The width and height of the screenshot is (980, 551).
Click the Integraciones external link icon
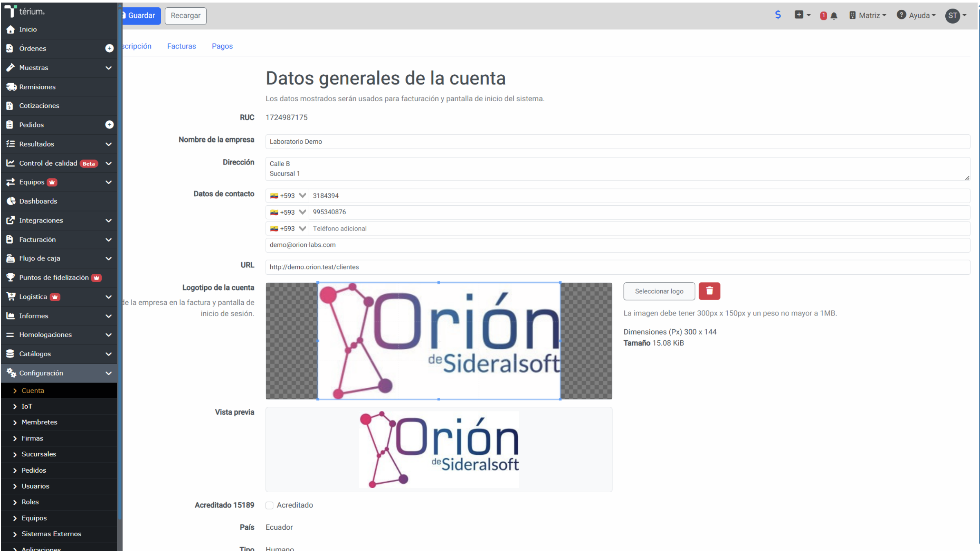pyautogui.click(x=11, y=220)
